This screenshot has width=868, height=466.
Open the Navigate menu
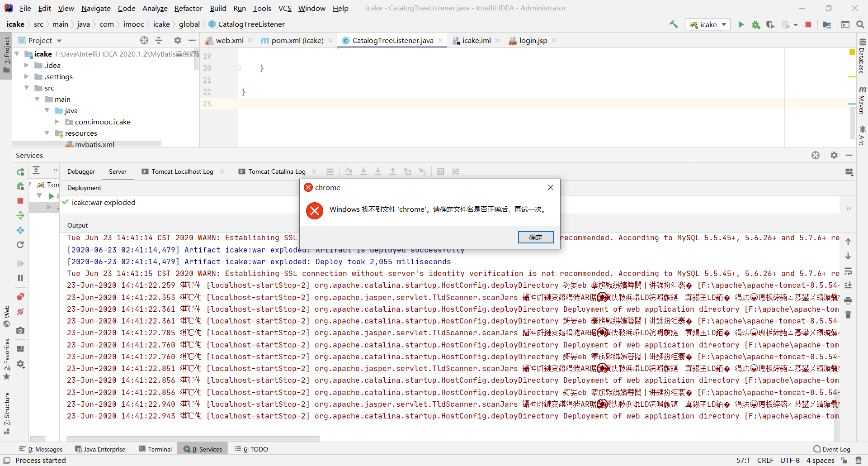(96, 8)
